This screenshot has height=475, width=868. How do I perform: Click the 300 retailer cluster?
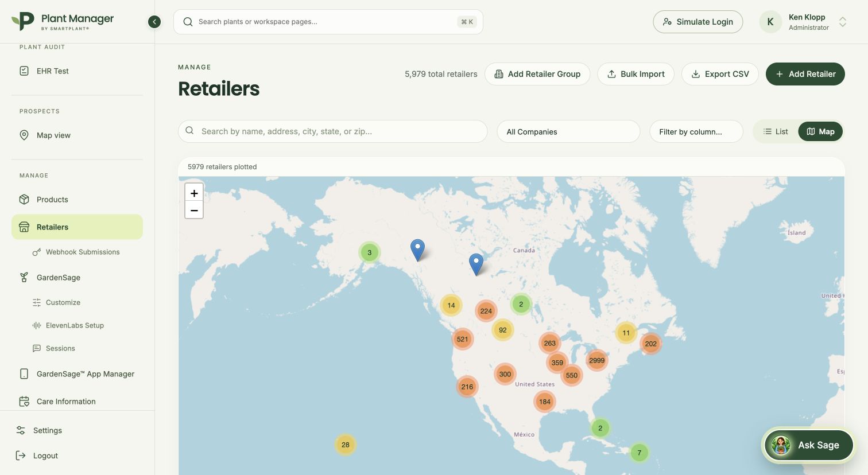505,374
